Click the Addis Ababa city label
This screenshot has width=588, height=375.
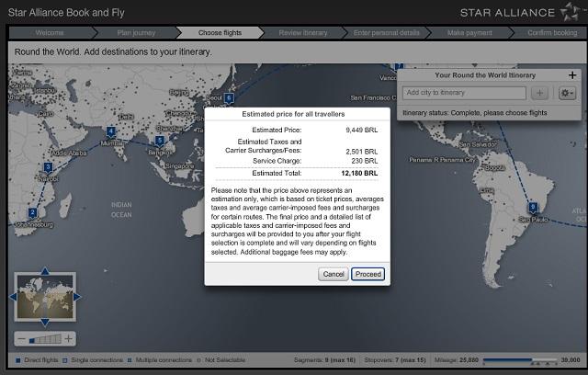(70, 153)
